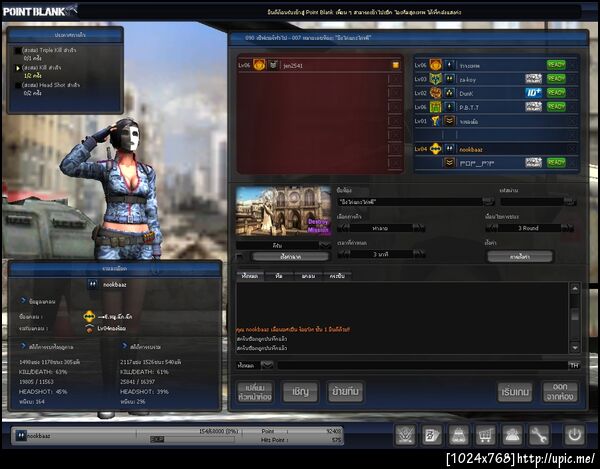This screenshot has height=469, width=600.
Task: Click the ย้ายทีม switch team button
Action: pyautogui.click(x=346, y=392)
